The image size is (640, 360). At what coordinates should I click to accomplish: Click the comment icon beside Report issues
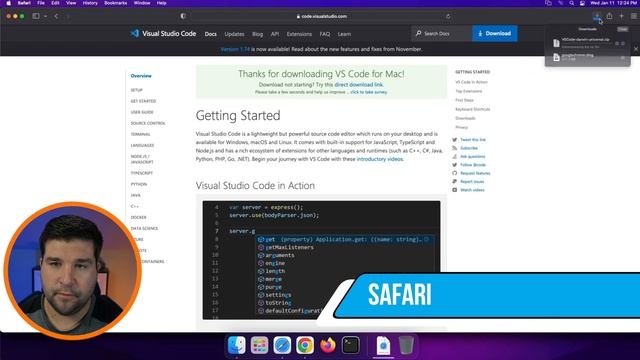(455, 182)
